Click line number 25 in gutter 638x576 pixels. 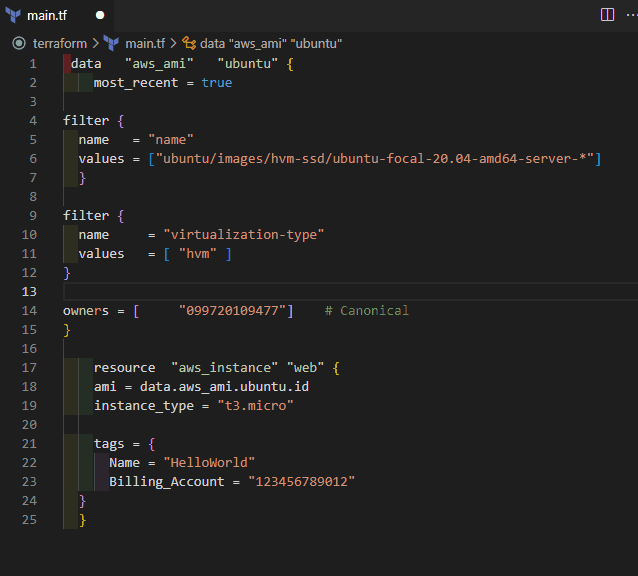point(29,519)
